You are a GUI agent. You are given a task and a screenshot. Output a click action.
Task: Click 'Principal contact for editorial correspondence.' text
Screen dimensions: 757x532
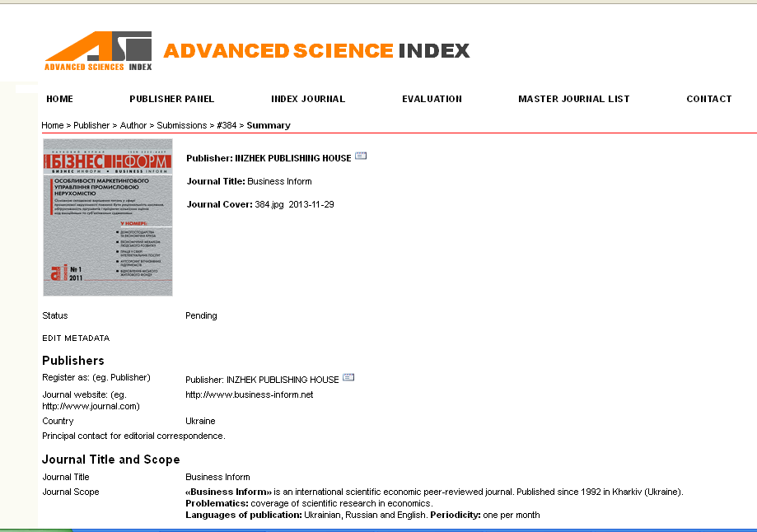133,436
